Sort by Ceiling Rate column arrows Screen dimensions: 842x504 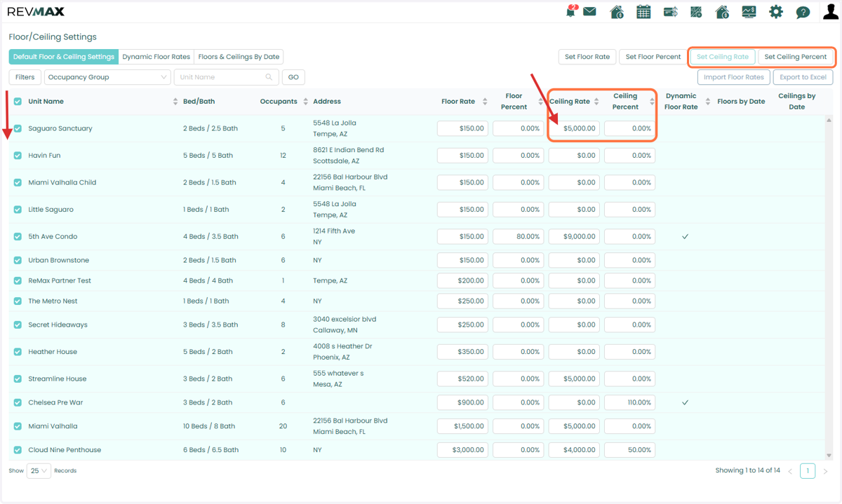[x=596, y=102]
